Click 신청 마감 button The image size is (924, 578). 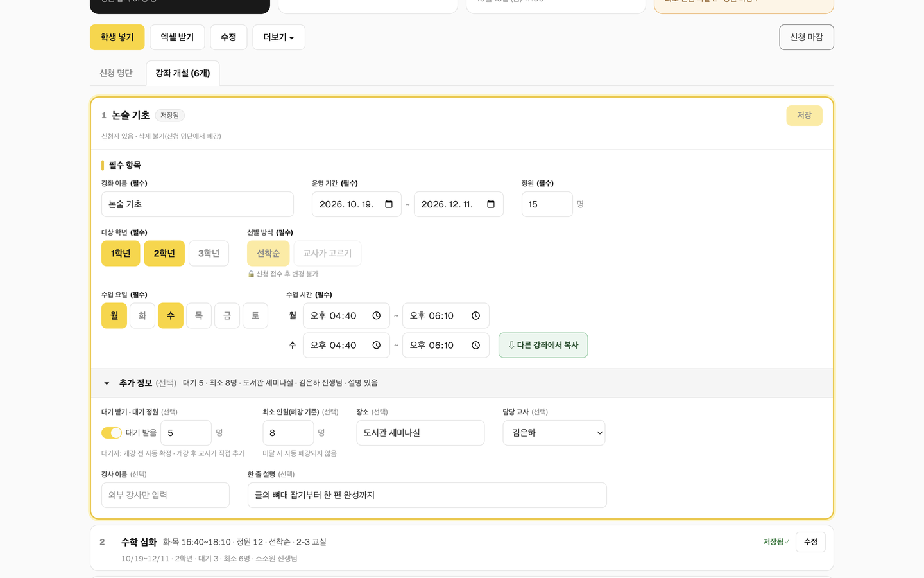click(x=807, y=37)
